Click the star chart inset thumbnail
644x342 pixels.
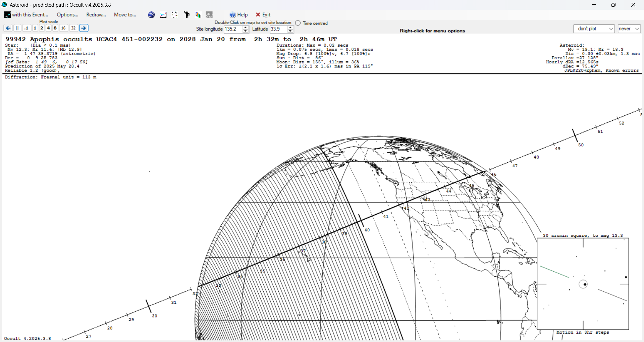point(583,284)
